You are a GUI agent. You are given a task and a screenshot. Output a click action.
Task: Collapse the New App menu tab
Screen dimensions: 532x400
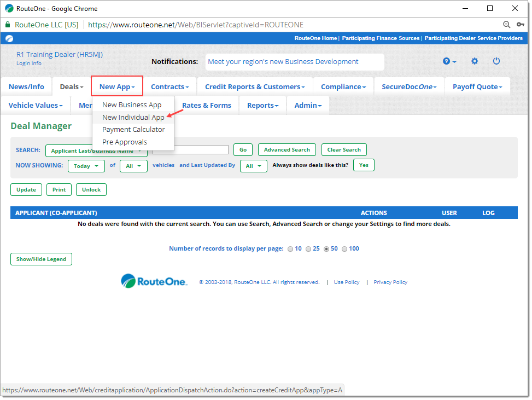pyautogui.click(x=116, y=86)
